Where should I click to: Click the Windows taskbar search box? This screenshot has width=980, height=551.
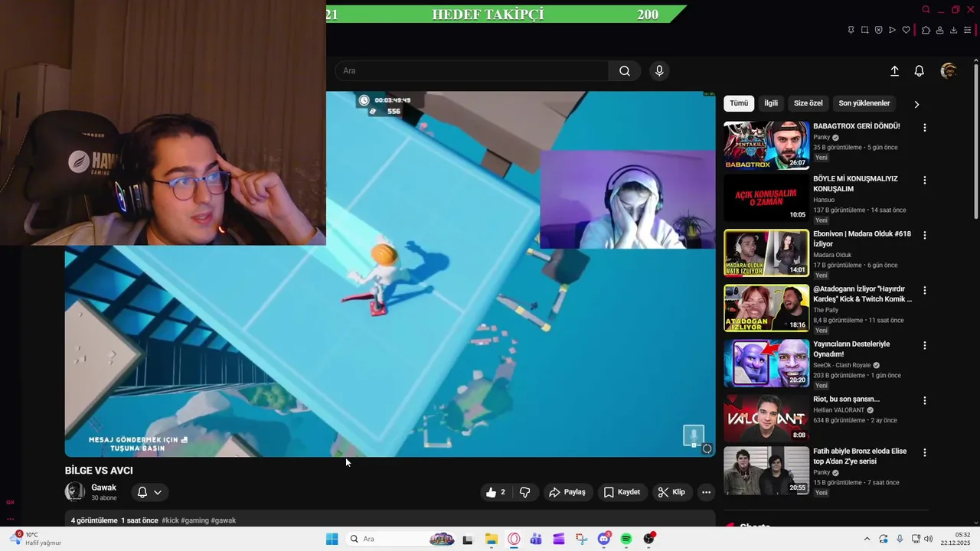coord(401,540)
